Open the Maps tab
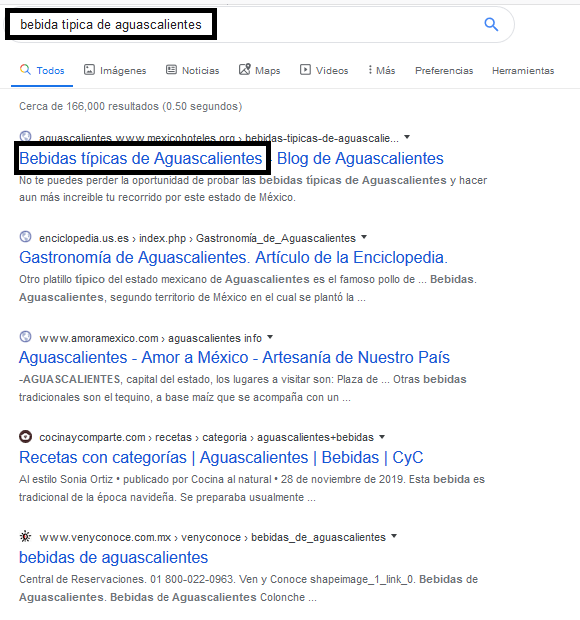The width and height of the screenshot is (580, 620). click(260, 70)
